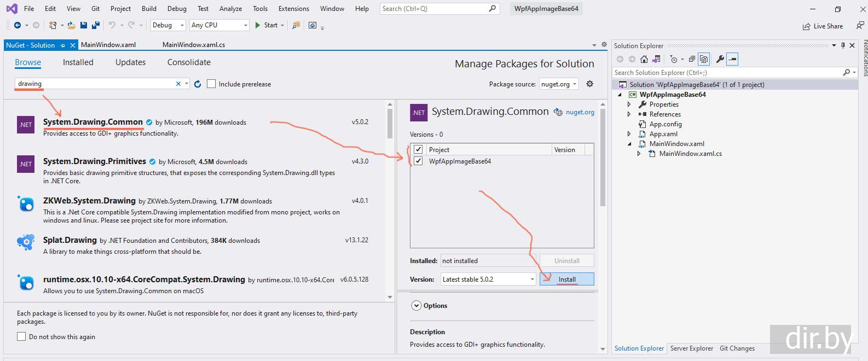The image size is (868, 361).
Task: Click Collapse All icon in Solution Explorer
Action: coord(692,59)
